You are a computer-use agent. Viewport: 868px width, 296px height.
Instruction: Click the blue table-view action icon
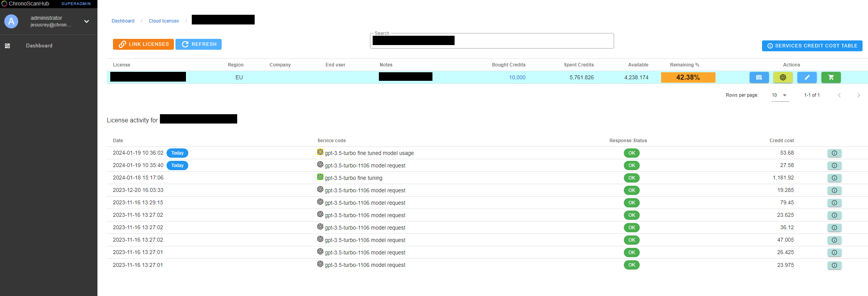point(759,77)
